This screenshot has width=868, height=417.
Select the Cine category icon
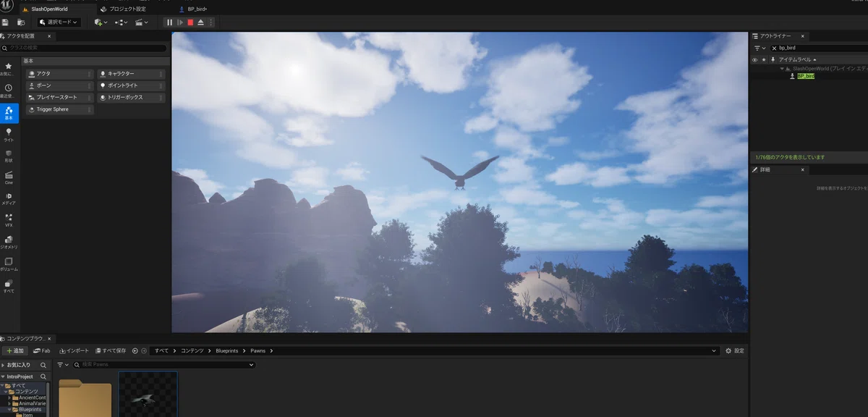coord(9,177)
